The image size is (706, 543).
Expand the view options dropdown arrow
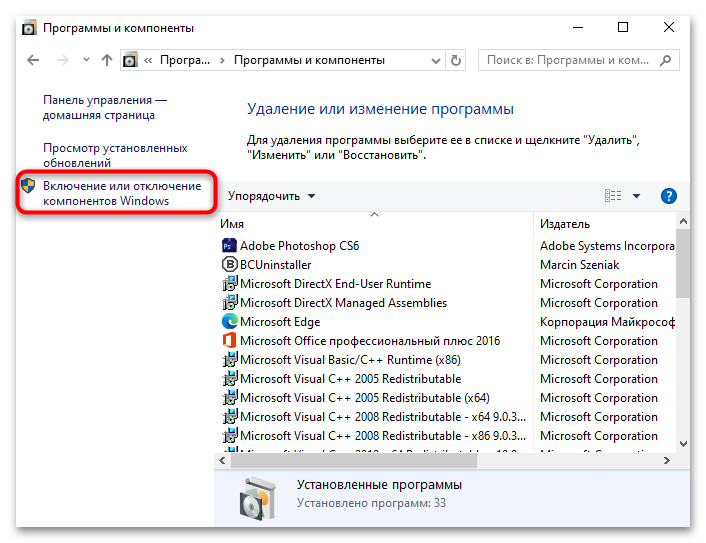click(x=636, y=196)
